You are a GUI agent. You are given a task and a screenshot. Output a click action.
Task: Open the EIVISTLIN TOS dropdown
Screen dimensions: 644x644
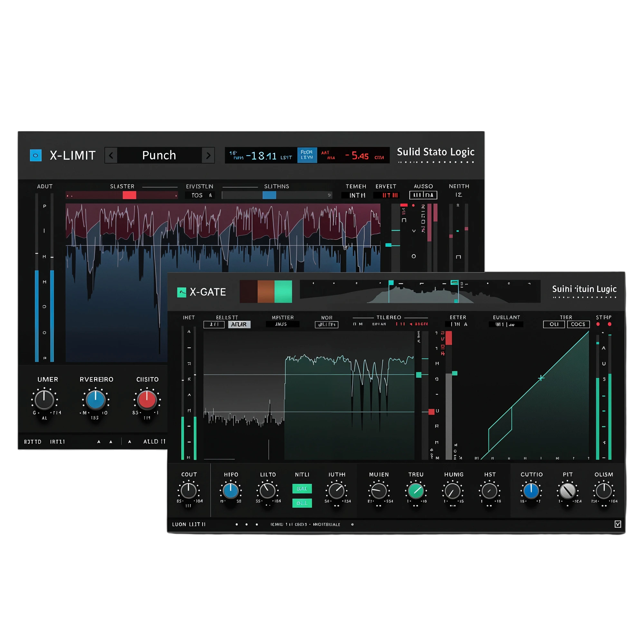pyautogui.click(x=200, y=195)
